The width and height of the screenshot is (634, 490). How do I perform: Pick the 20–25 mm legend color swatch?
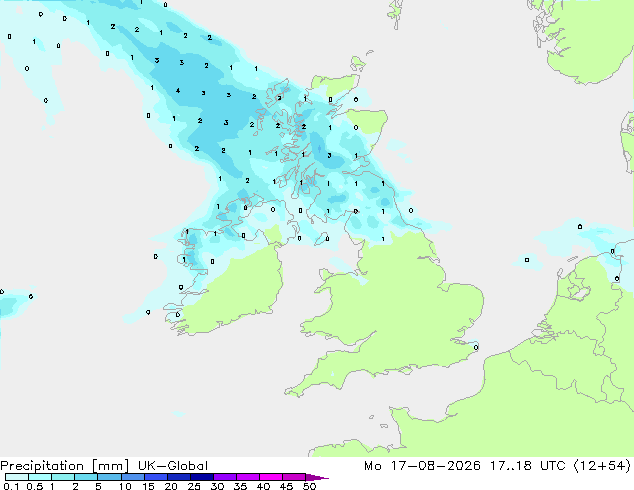(178, 477)
